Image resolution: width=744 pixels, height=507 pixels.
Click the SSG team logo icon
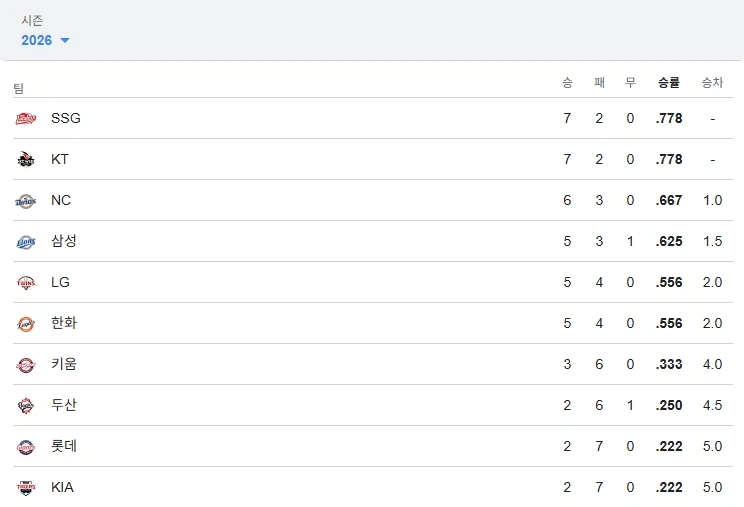(26, 119)
